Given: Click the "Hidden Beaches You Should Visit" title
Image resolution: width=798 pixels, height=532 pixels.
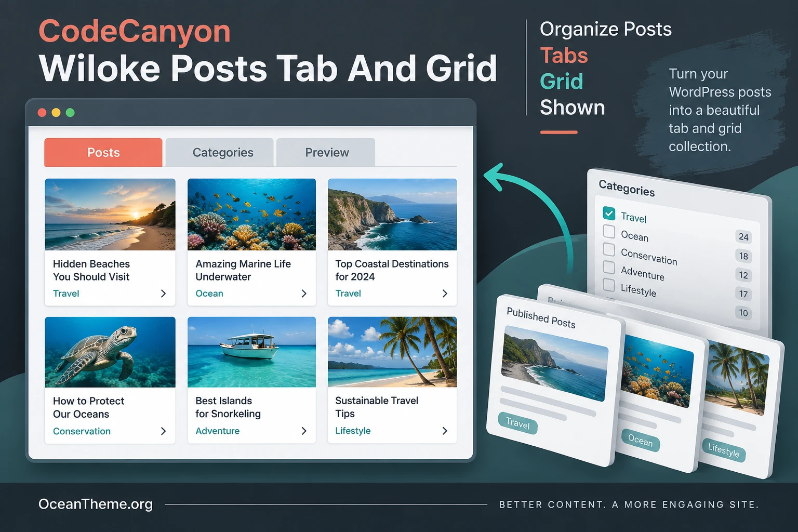Looking at the screenshot, I should point(91,270).
